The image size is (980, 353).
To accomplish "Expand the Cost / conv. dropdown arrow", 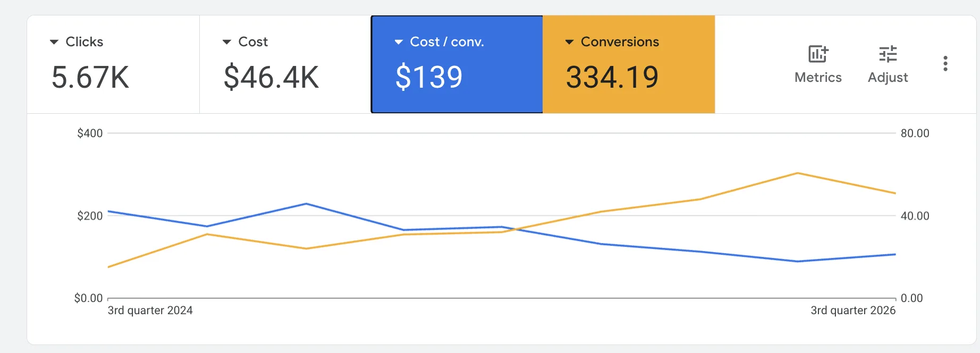I will (399, 42).
